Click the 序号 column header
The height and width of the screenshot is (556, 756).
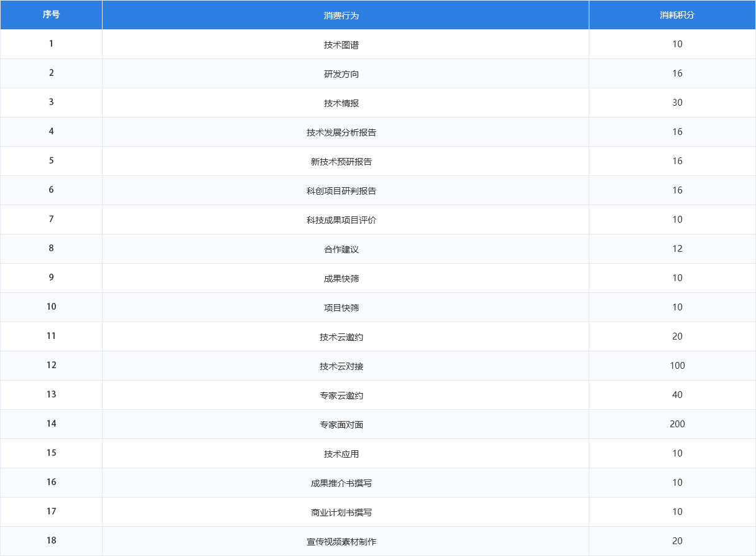[51, 15]
